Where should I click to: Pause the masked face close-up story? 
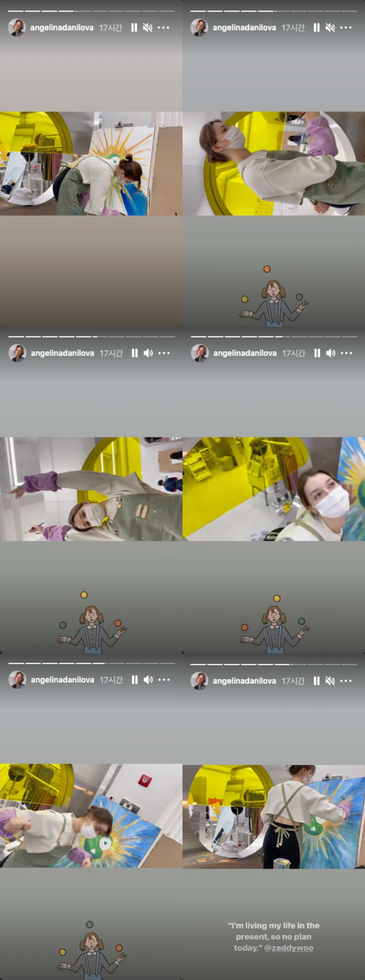[317, 353]
